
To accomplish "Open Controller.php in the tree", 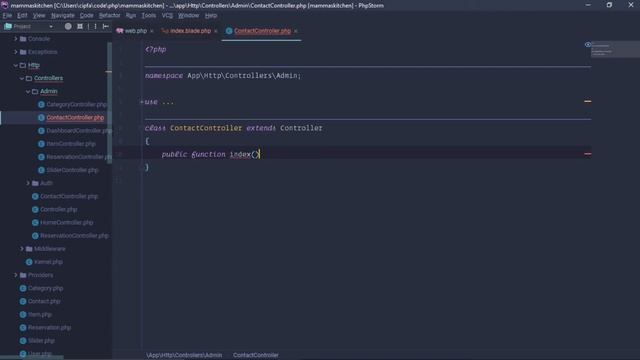I will tap(58, 209).
